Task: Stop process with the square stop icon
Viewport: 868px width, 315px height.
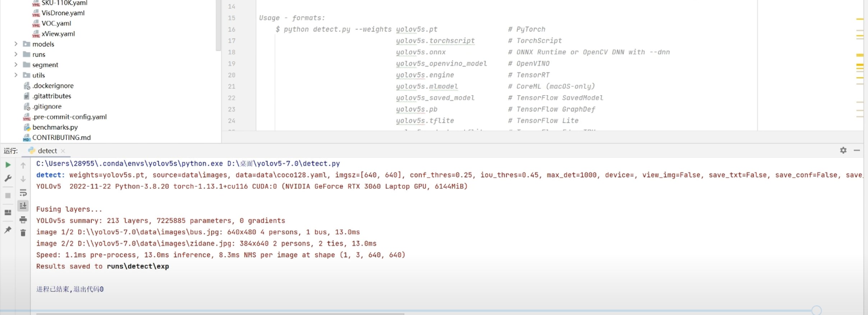Action: tap(8, 196)
